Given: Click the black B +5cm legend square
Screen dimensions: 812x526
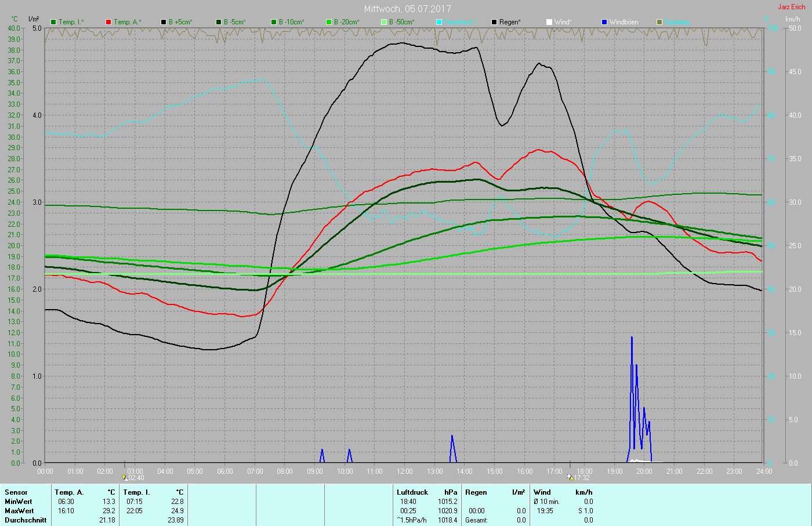Looking at the screenshot, I should (164, 22).
